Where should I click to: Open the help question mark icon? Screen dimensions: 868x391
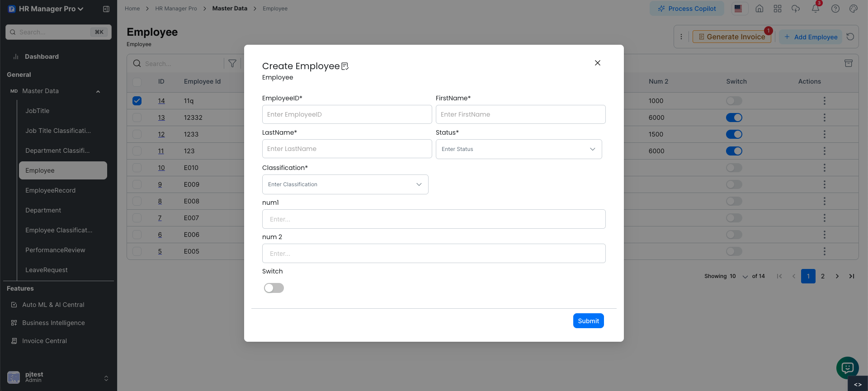[x=835, y=9]
